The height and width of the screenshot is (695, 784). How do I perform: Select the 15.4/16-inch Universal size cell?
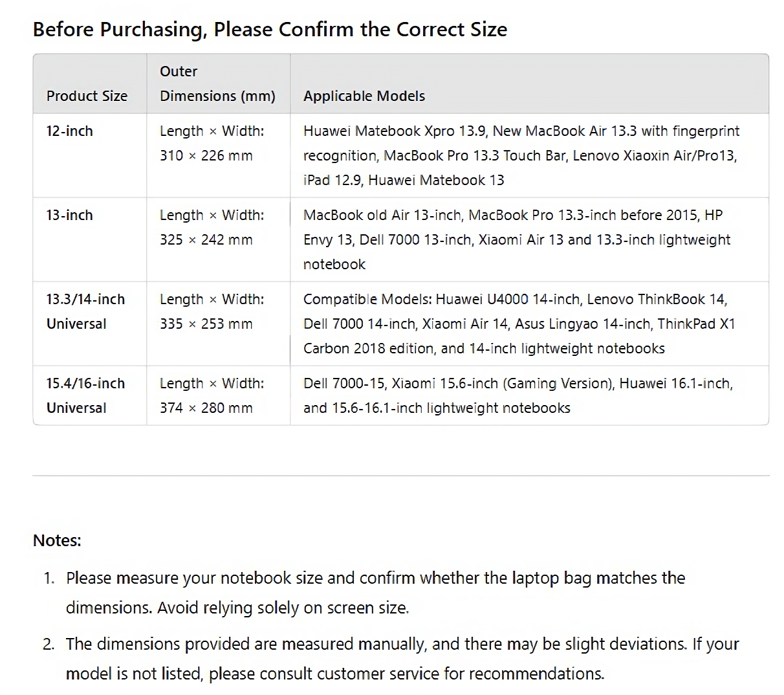click(85, 395)
